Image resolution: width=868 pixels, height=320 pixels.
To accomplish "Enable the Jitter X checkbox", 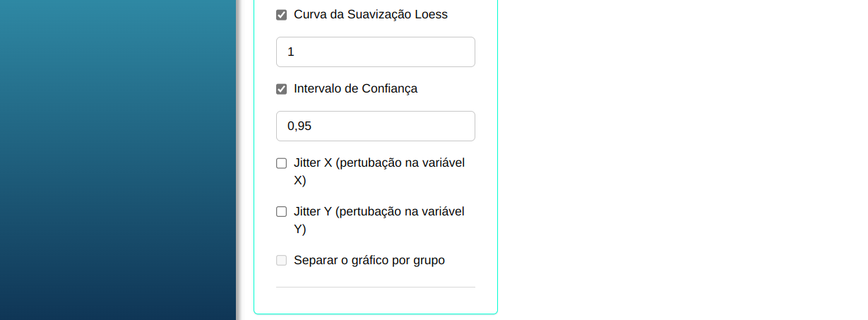I will (x=281, y=163).
